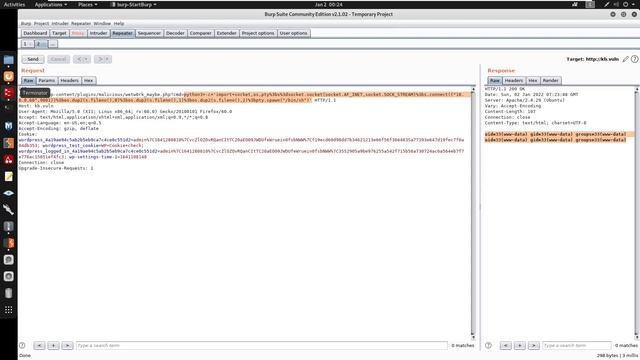
Task: Open the Project options tab
Action: (x=258, y=33)
